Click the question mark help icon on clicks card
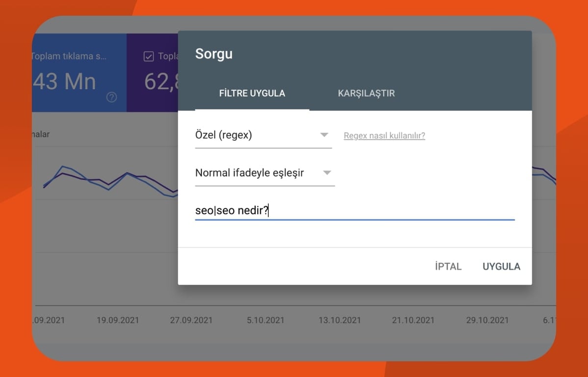The image size is (588, 377). pos(111,98)
